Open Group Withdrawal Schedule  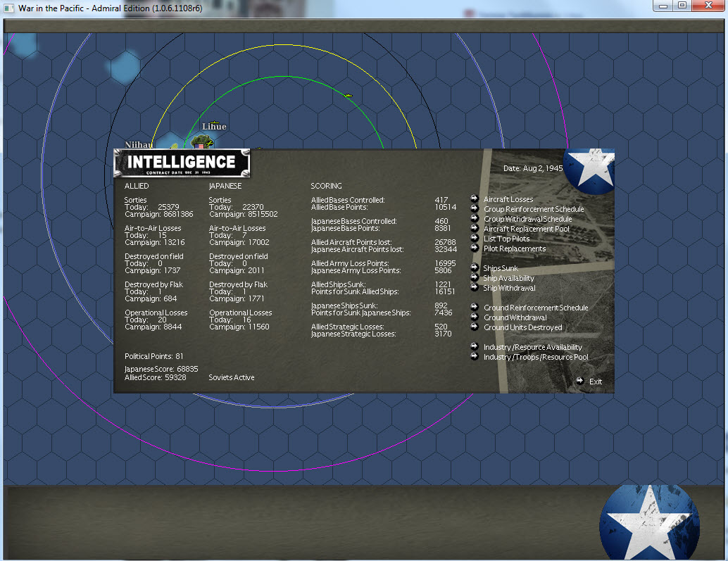click(528, 219)
